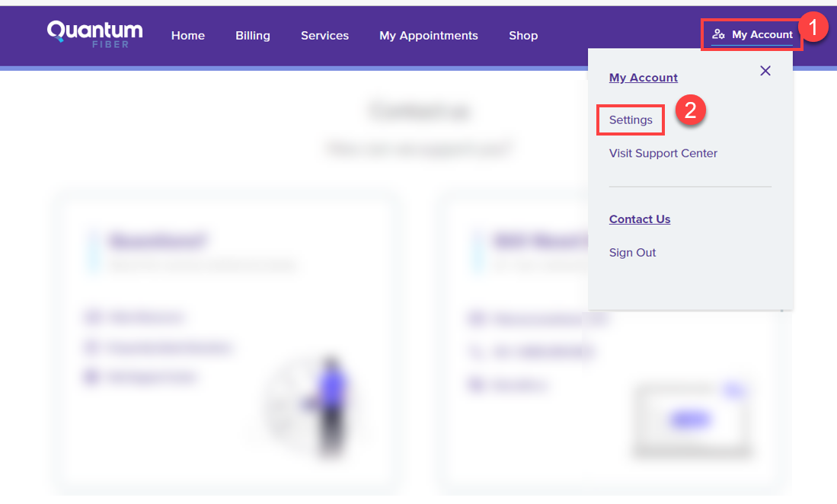Screen dimensions: 837x504
Task: Click the blue button inside the right card
Action: (689, 419)
